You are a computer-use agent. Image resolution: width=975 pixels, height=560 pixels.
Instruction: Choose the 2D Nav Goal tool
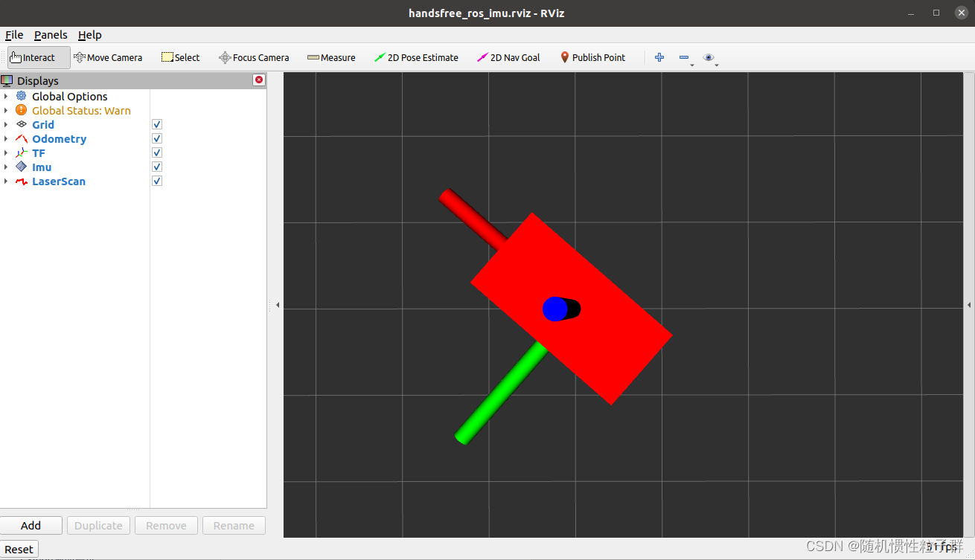click(x=508, y=57)
